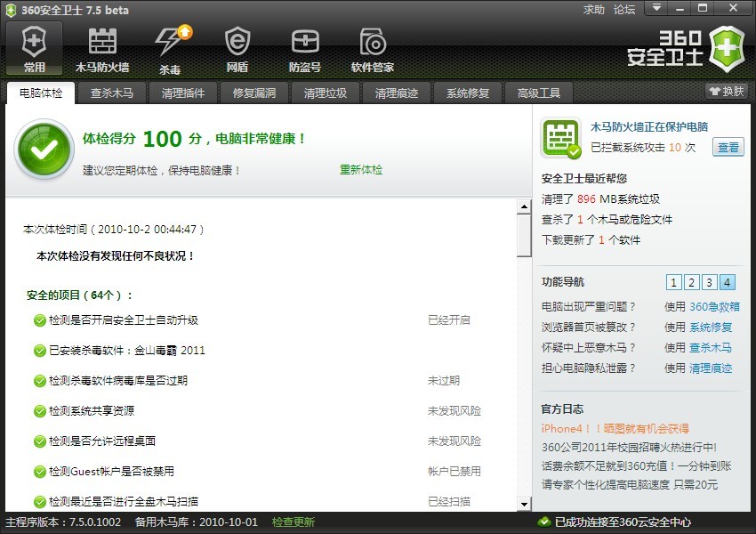This screenshot has width=756, height=534.
Task: Launch the 杀毒 antivirus icon
Action: 170,49
